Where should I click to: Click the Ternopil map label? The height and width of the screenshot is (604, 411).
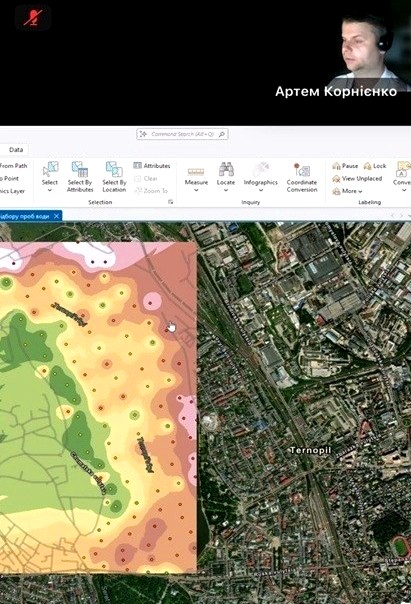(310, 450)
